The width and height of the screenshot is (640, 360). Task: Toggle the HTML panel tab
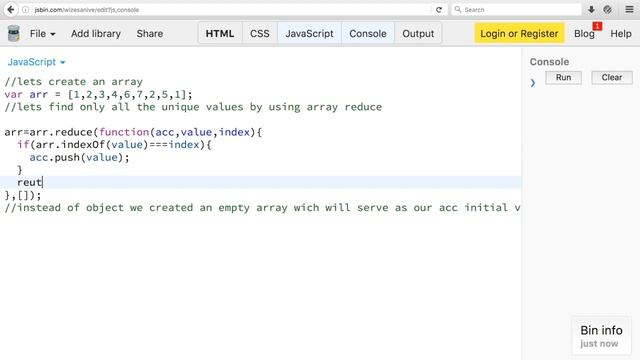[x=220, y=33]
